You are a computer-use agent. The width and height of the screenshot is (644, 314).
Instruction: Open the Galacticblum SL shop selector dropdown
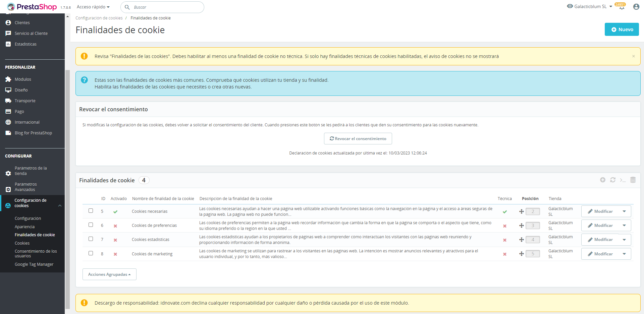tap(593, 6)
